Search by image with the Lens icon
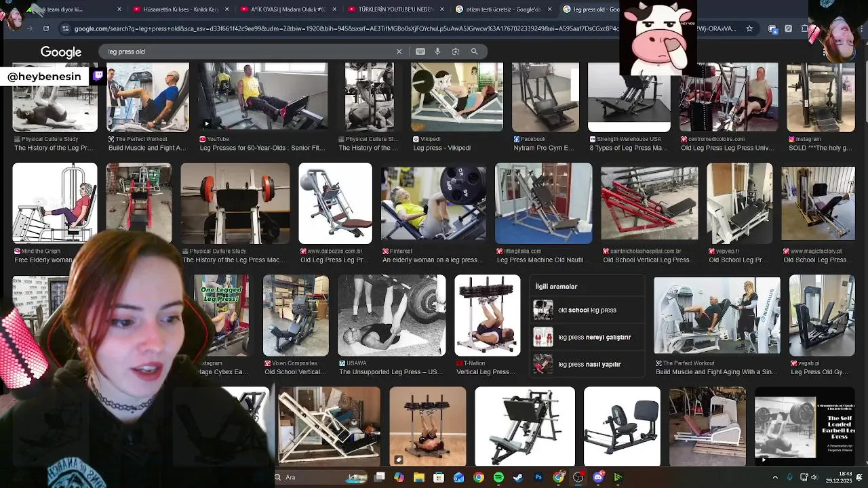 456,52
